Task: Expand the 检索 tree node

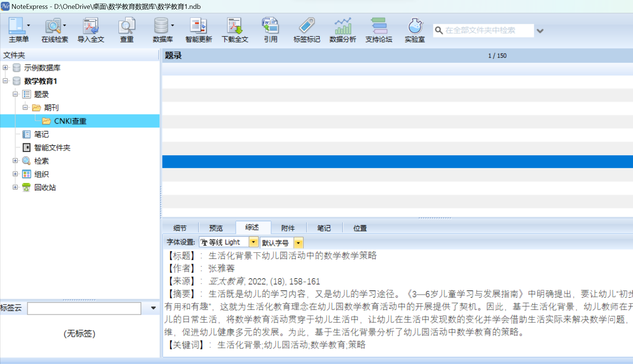Action: click(x=15, y=161)
